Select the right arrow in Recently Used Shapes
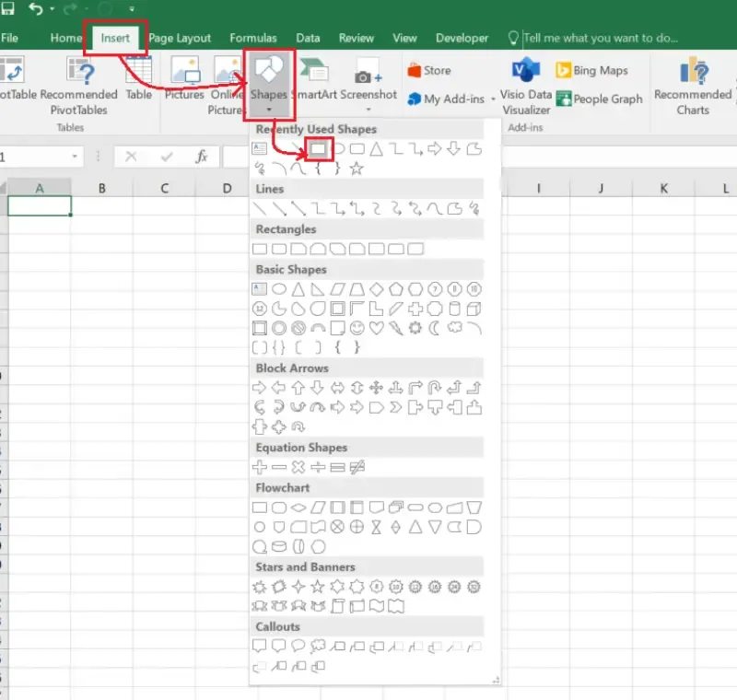Viewport: 737px width, 700px height. pyautogui.click(x=435, y=149)
